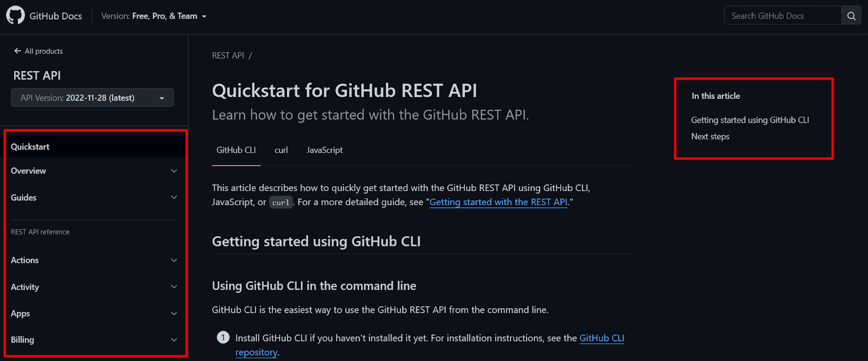
Task: Expand the Guides sidebar section
Action: tap(174, 198)
